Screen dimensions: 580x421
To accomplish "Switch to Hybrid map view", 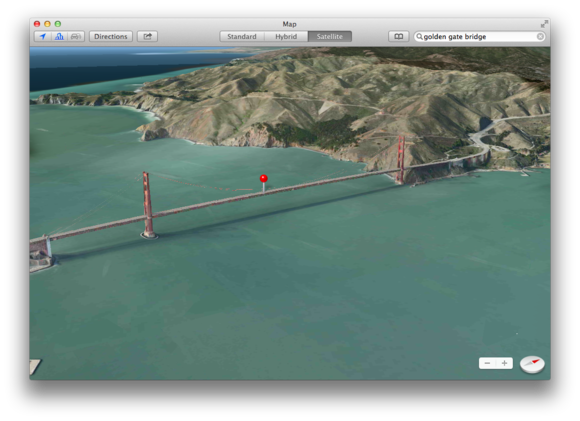I will pyautogui.click(x=286, y=37).
